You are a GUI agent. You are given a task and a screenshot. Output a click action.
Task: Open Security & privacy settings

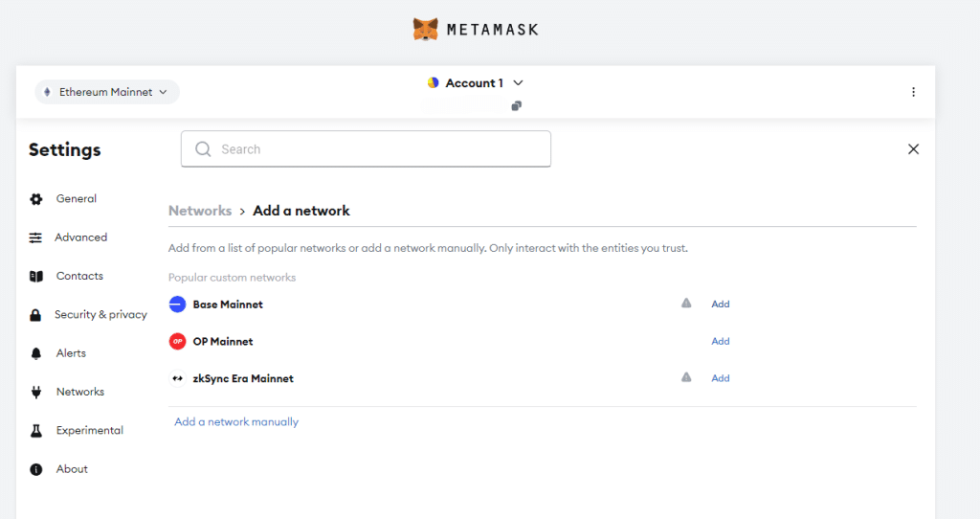pyautogui.click(x=100, y=314)
